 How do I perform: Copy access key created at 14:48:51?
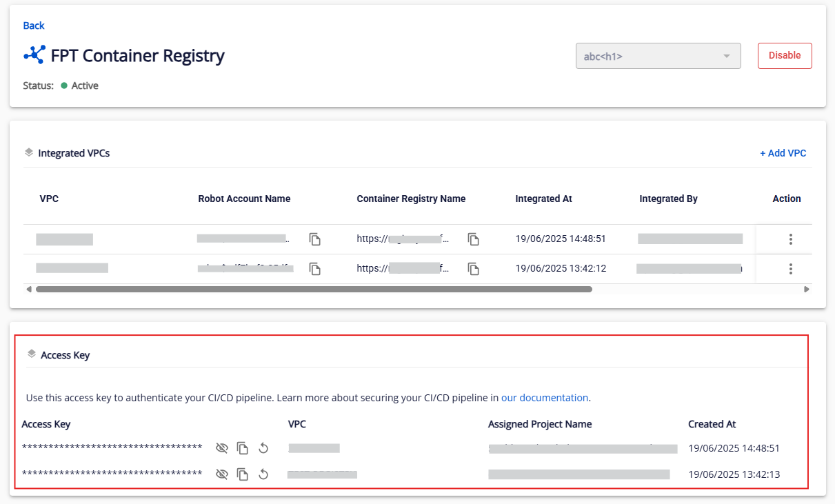click(x=243, y=448)
